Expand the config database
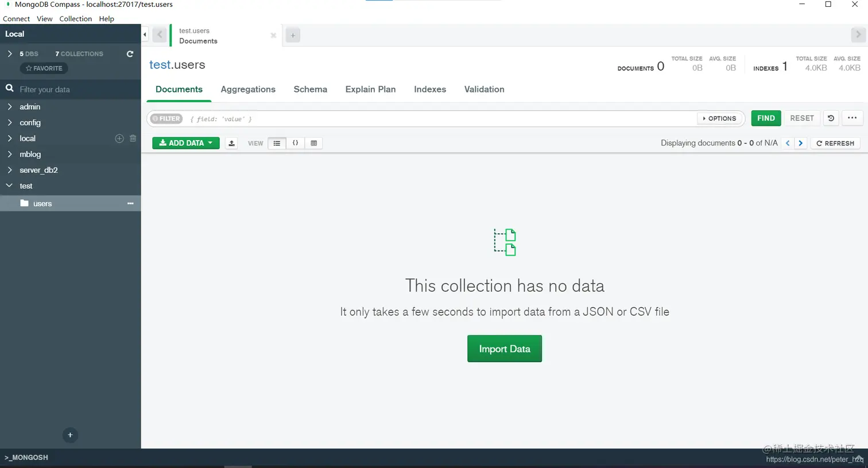Image resolution: width=868 pixels, height=468 pixels. (10, 122)
